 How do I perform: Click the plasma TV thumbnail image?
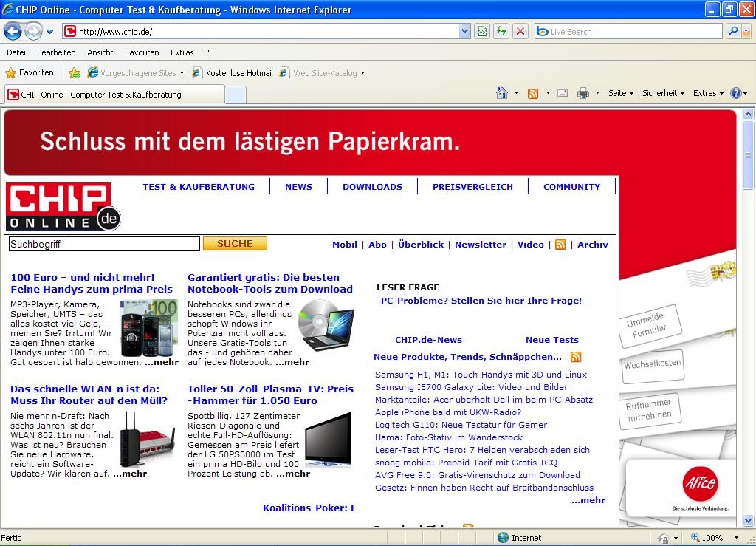329,440
